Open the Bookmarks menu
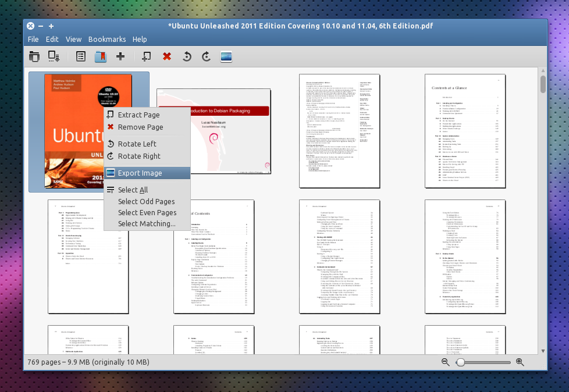 tap(107, 39)
